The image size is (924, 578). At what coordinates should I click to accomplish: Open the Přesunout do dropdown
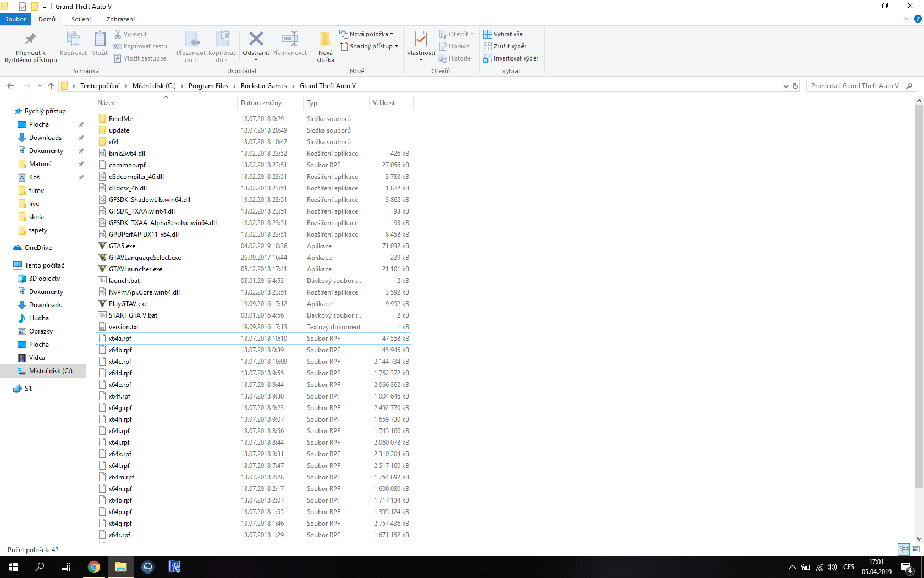click(191, 47)
